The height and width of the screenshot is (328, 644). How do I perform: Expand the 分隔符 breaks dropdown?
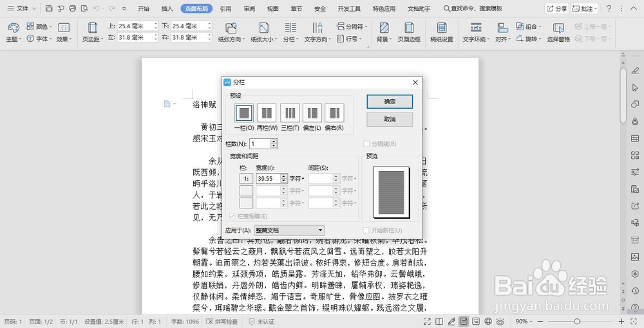click(352, 26)
